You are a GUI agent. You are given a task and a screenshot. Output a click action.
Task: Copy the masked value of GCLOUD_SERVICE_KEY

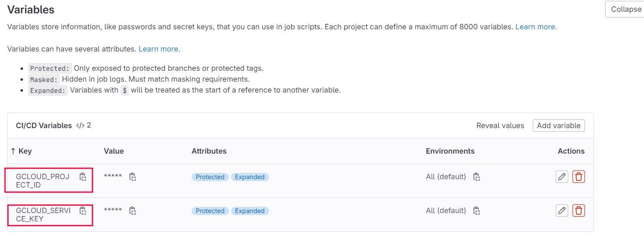click(133, 211)
